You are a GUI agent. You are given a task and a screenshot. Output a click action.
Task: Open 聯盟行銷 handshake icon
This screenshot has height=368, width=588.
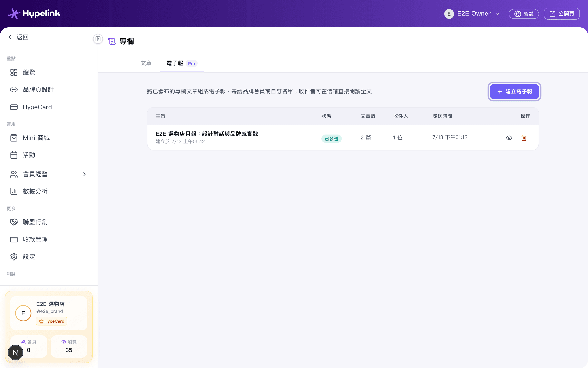point(14,222)
